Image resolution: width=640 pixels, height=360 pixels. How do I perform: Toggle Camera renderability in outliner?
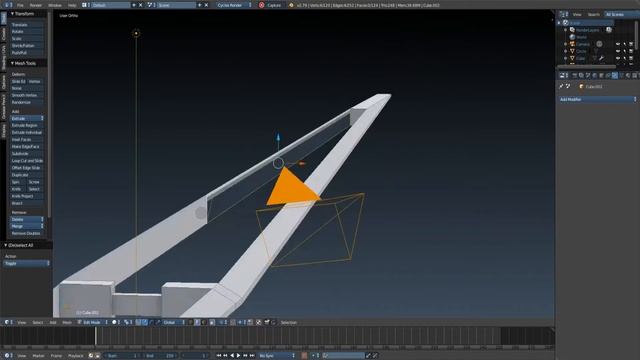631,44
